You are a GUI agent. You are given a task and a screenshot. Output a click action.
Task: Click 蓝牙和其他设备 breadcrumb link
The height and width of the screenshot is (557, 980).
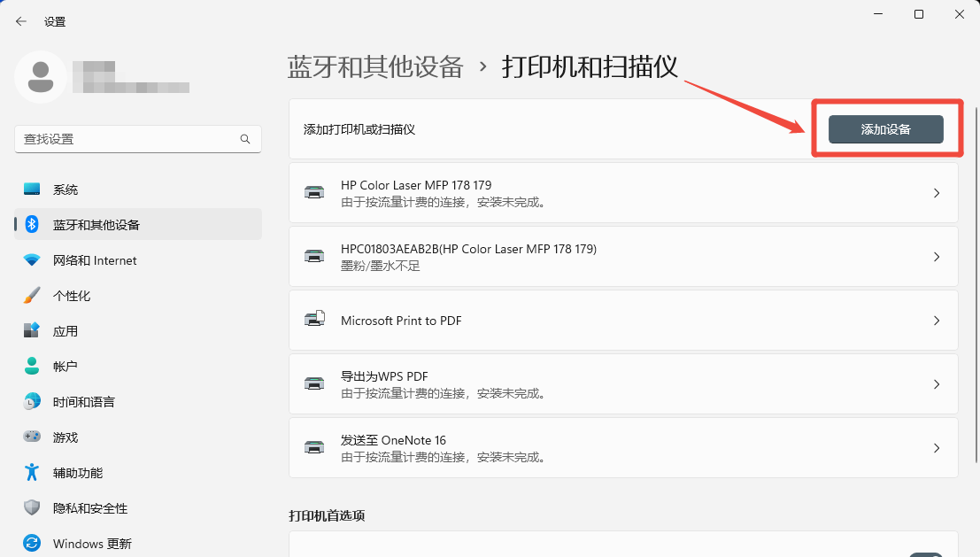click(x=375, y=67)
